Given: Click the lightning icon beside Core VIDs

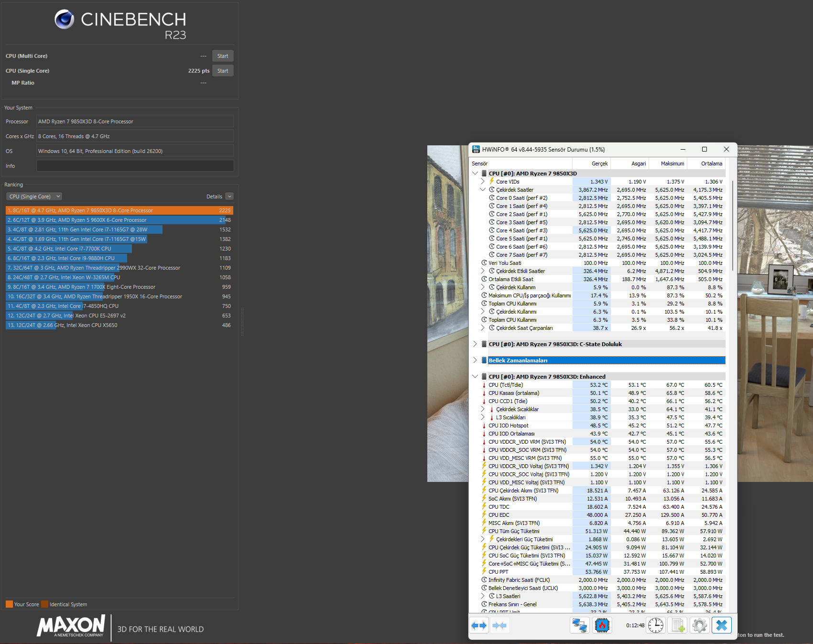Looking at the screenshot, I should [491, 182].
